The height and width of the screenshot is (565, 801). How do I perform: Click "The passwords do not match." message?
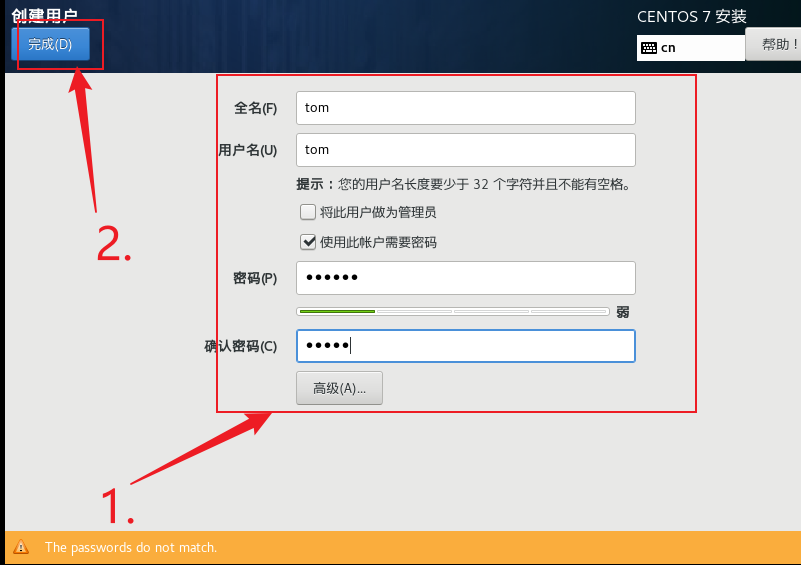[x=131, y=548]
